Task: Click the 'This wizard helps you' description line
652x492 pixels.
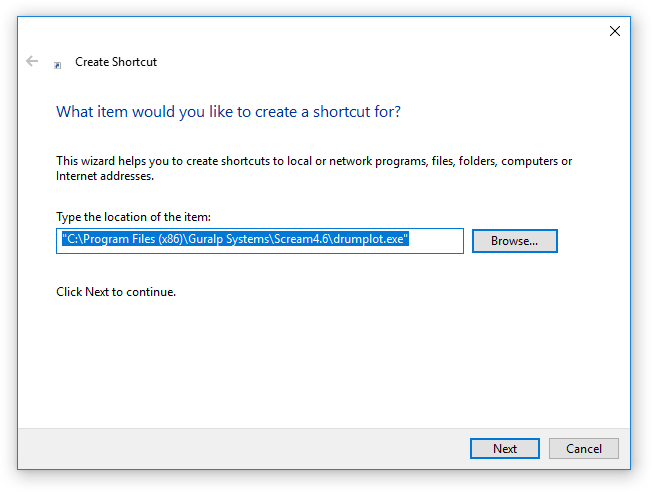Action: [x=314, y=161]
